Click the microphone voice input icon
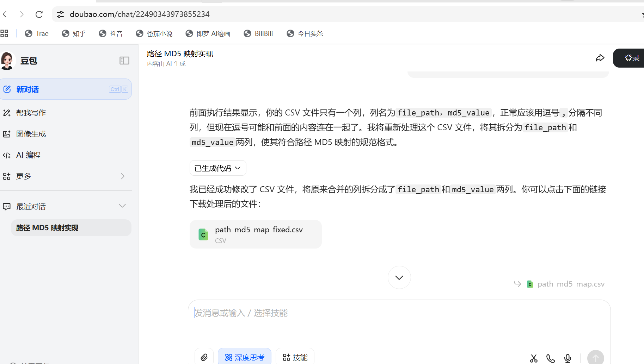This screenshot has width=644, height=364. pos(568,358)
